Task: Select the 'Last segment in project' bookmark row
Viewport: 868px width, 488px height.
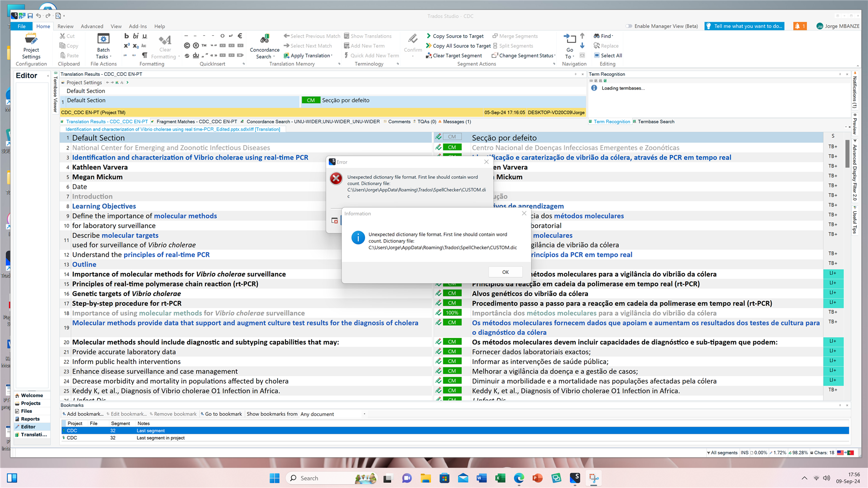Action: [x=455, y=438]
